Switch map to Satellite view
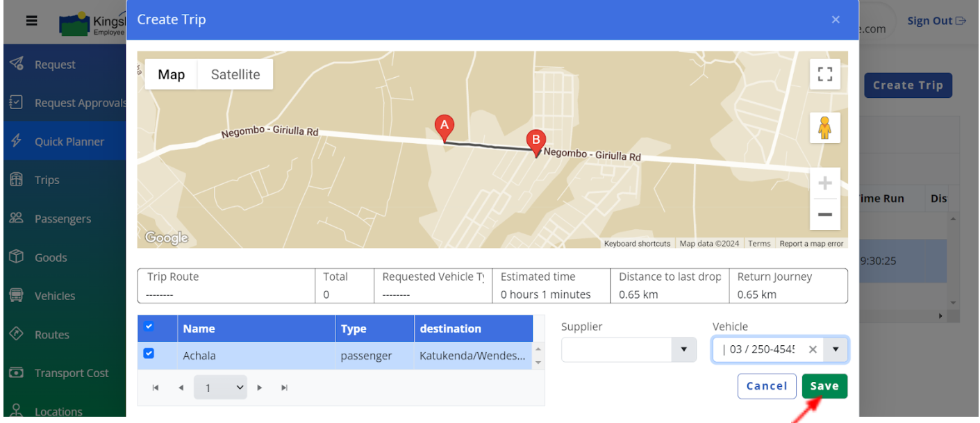The image size is (980, 423). point(235,74)
